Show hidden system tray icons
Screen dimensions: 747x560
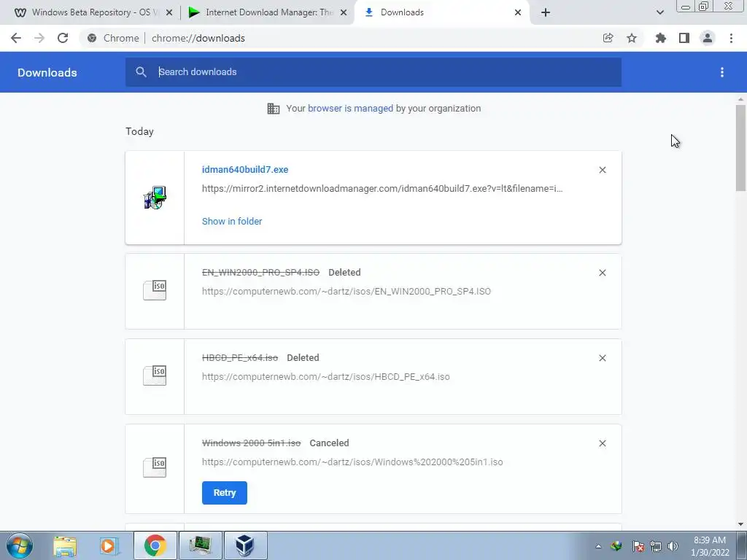598,546
